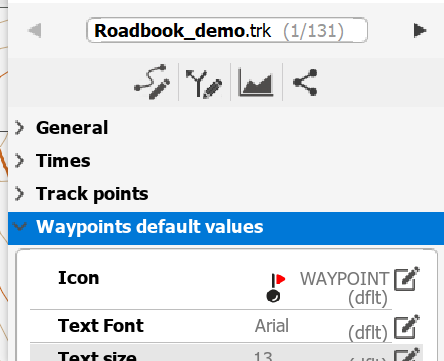The width and height of the screenshot is (444, 361).
Task: Select the waypoint fork edit tool
Action: [x=204, y=83]
